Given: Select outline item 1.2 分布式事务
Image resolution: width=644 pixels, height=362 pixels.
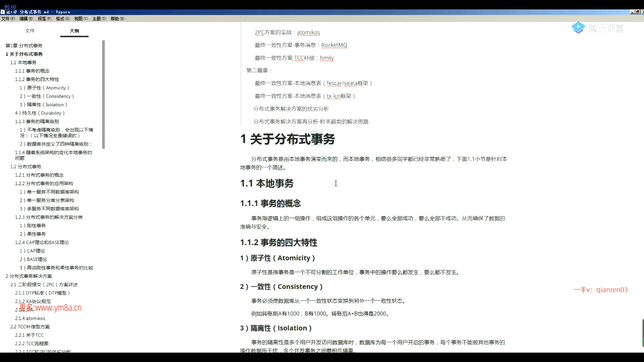Looking at the screenshot, I should coord(25,167).
